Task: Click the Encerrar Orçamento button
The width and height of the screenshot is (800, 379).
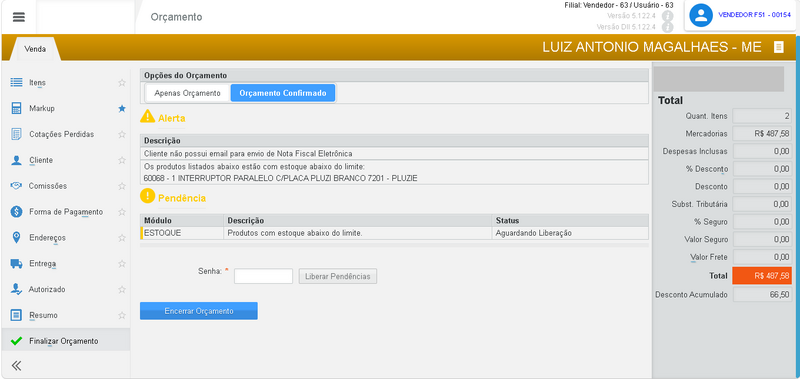Action: [199, 311]
